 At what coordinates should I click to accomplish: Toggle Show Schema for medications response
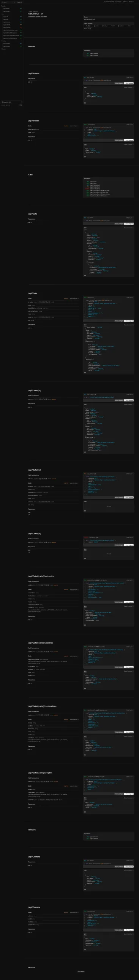coord(129,736)
